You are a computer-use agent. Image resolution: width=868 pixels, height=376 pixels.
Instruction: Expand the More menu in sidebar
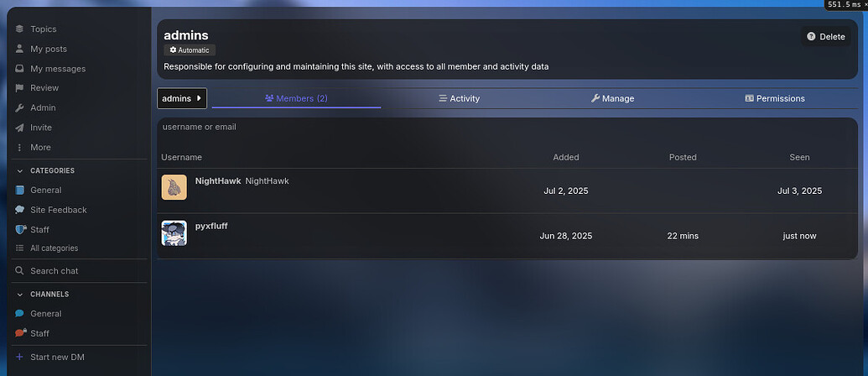point(40,147)
